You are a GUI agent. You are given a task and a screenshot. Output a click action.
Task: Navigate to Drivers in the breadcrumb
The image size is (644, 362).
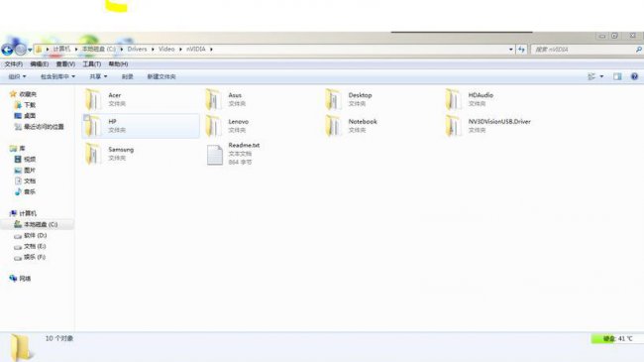click(137, 49)
